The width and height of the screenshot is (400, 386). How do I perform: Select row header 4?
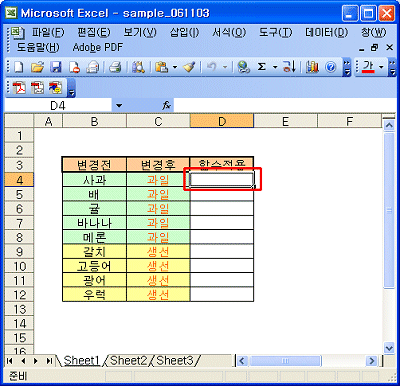coord(19,180)
